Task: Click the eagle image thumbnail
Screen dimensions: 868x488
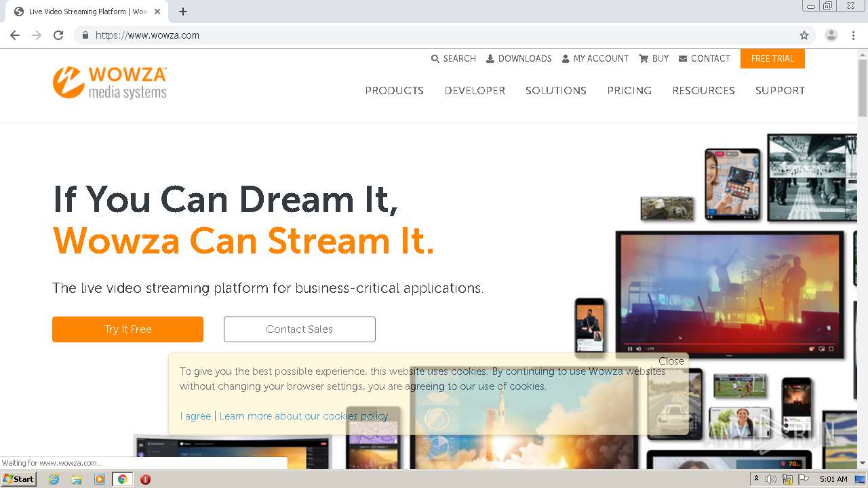Action: coord(667,208)
